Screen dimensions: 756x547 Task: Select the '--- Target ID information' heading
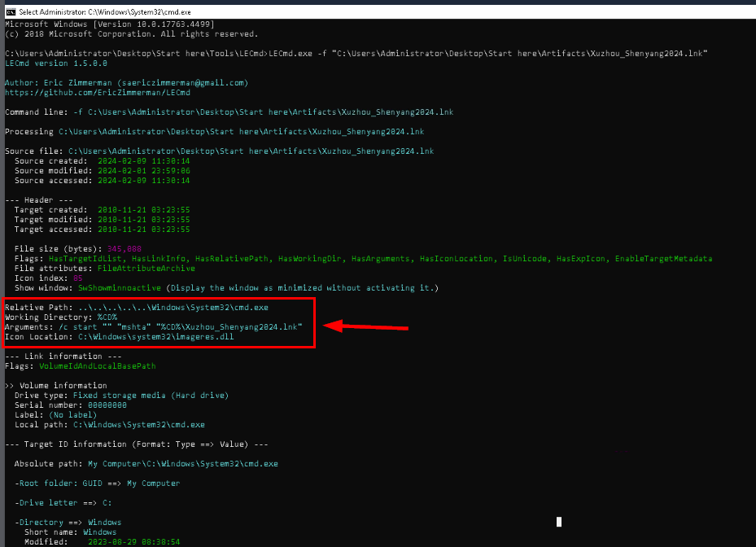(137, 444)
